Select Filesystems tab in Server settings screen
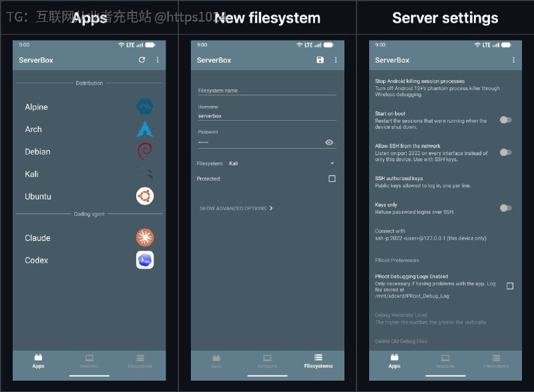This screenshot has width=534, height=392. pos(496,361)
